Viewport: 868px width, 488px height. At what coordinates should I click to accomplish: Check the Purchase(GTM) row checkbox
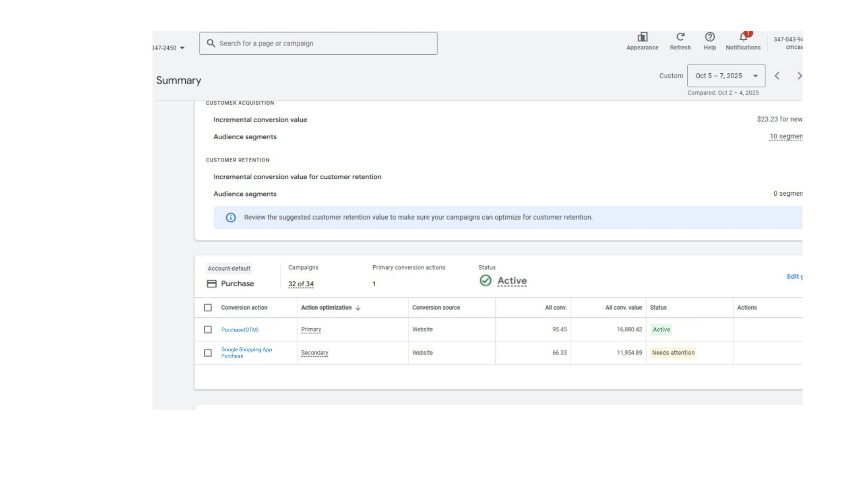tap(208, 330)
